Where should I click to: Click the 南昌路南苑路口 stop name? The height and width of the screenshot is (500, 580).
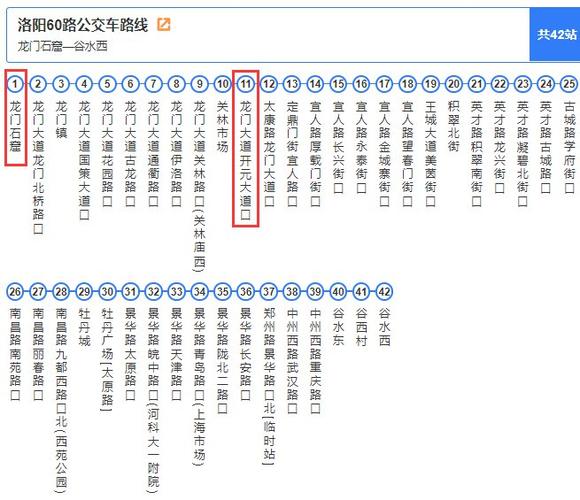click(15, 354)
